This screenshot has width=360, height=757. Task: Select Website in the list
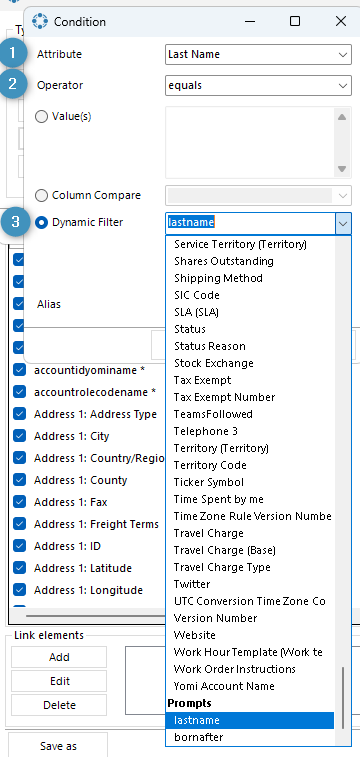tap(194, 635)
